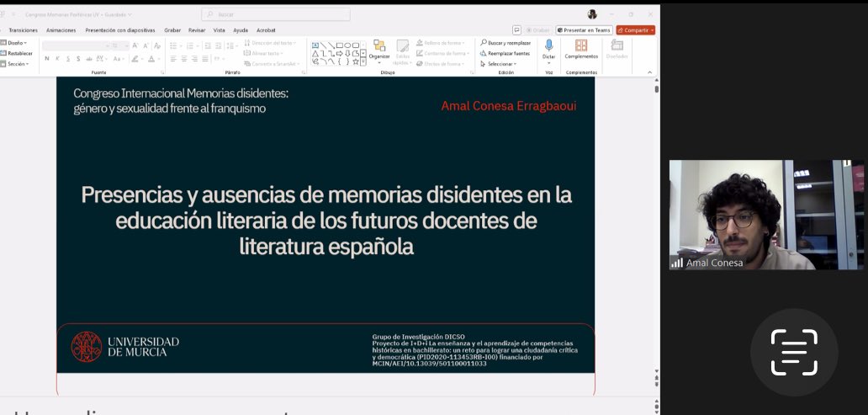Click the scan text overlay icon
The image size is (868, 415).
(x=794, y=353)
